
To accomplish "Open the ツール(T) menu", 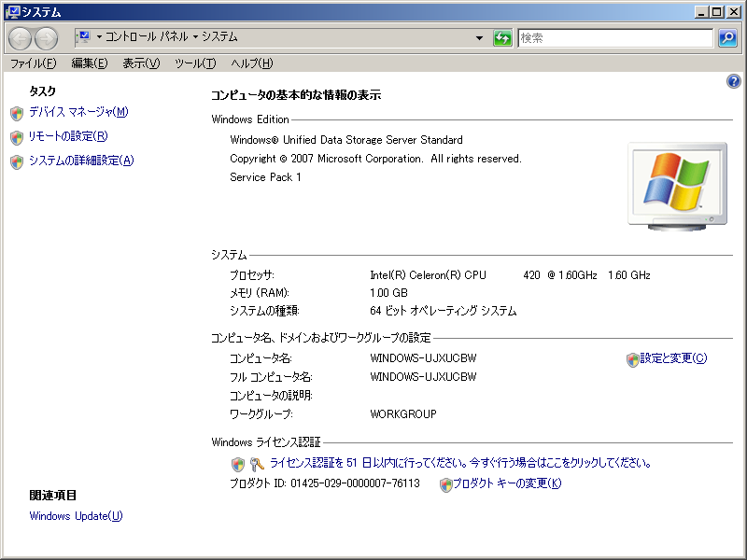I will (195, 63).
